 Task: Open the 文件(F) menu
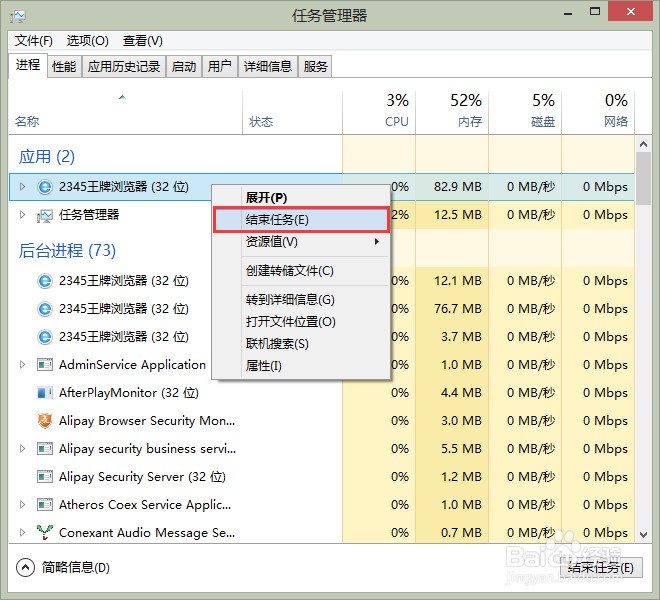coord(34,41)
